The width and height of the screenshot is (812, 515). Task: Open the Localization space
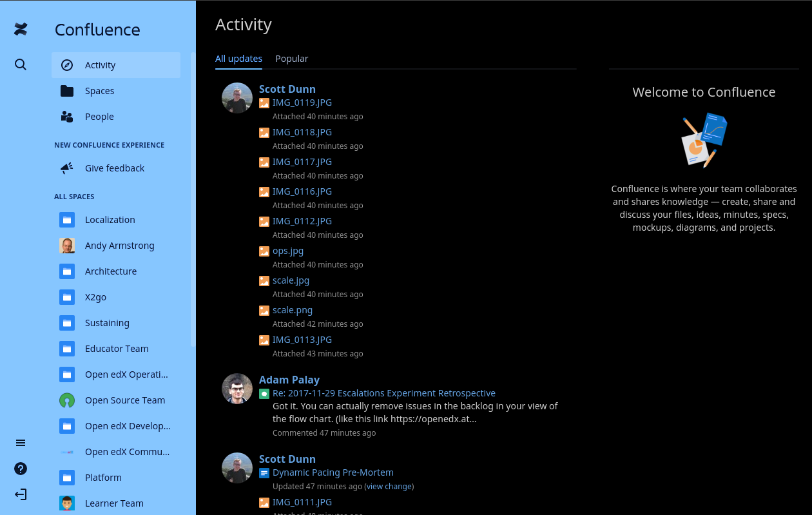click(116, 220)
